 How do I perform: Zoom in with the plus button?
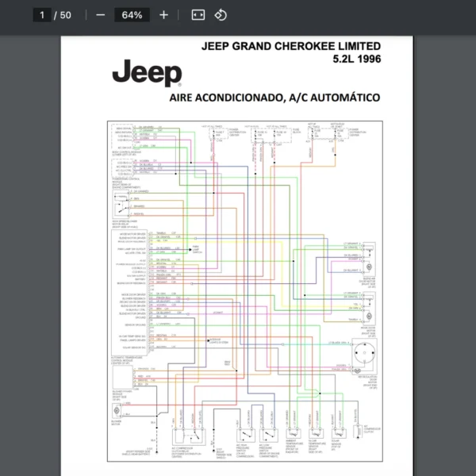coord(163,15)
